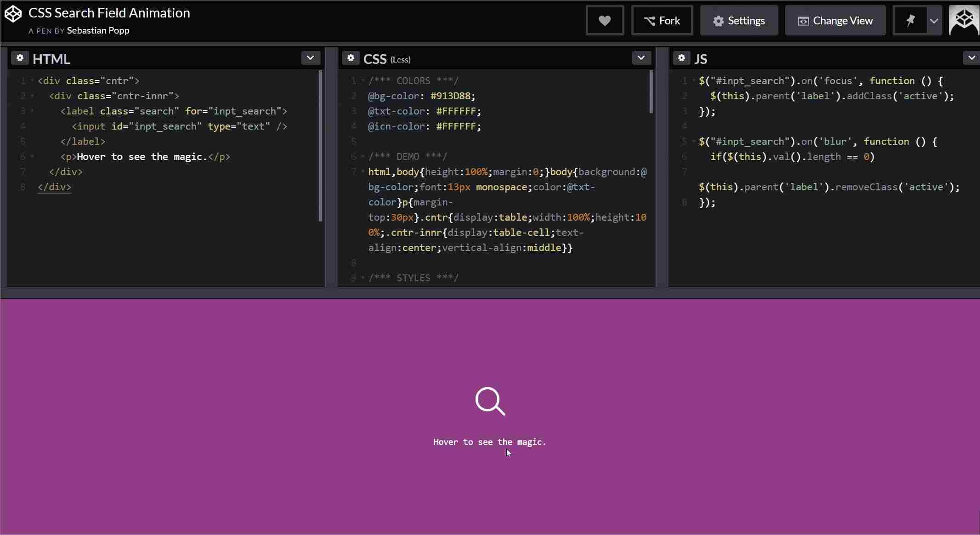
Task: Toggle the heart to like this pen
Action: pos(604,20)
